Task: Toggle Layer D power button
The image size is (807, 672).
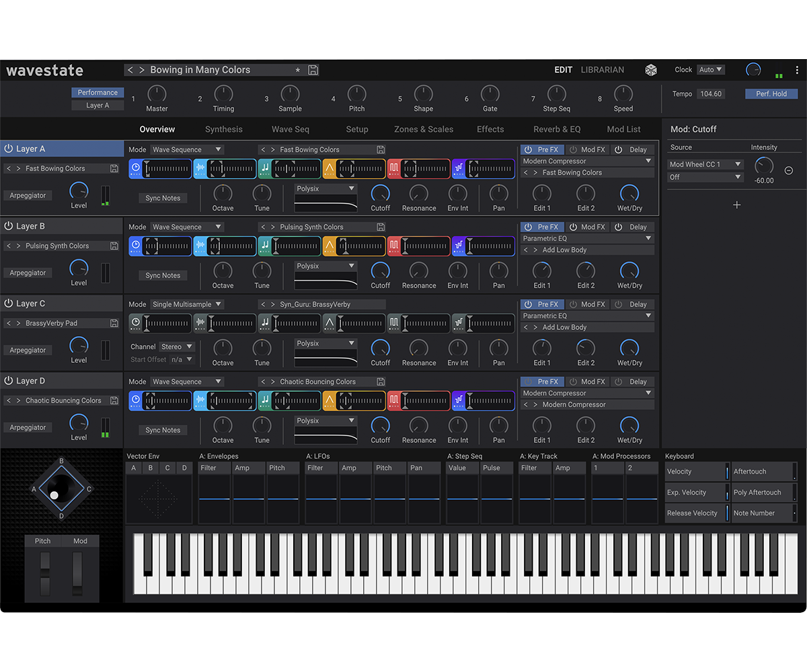Action: pos(9,381)
